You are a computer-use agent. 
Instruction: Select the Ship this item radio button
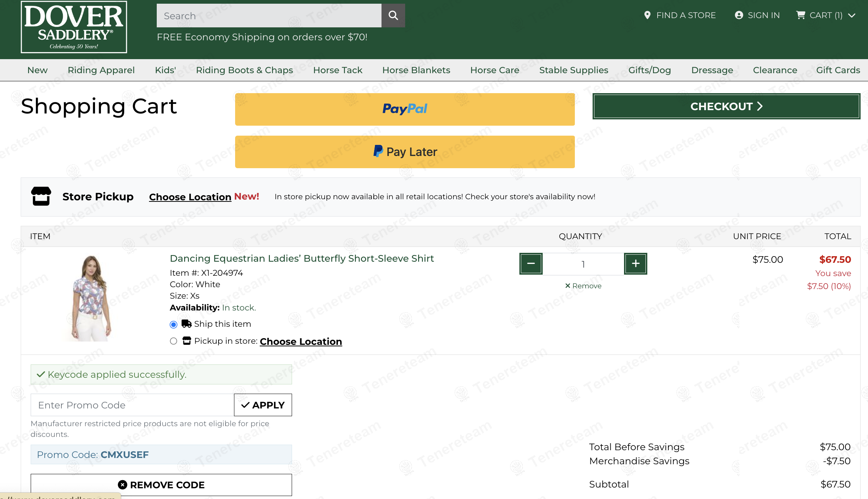173,325
